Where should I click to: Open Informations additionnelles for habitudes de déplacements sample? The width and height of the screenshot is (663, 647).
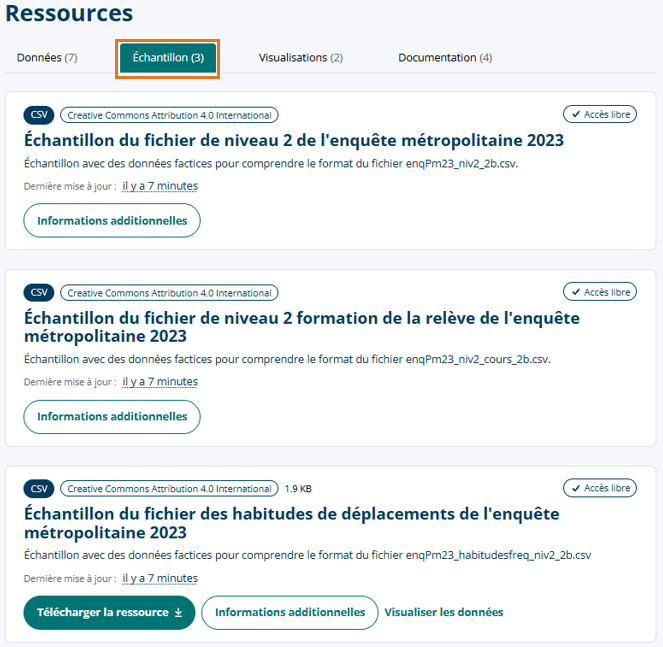pyautogui.click(x=290, y=612)
